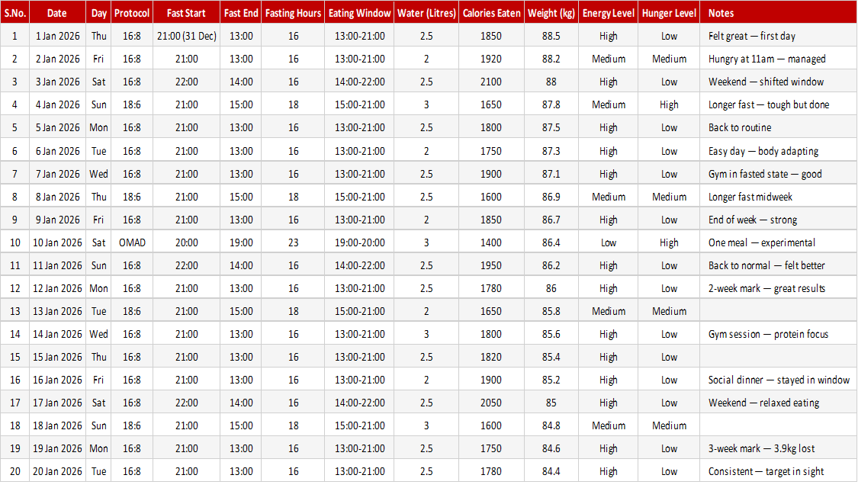Click weight value 84.4
858x504 pixels.
(551, 472)
